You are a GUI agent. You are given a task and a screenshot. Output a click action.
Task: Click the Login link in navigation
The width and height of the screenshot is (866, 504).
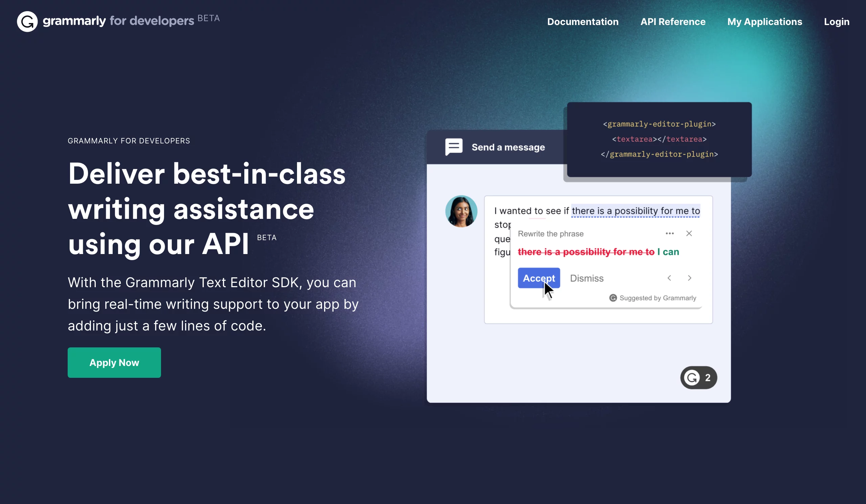(837, 22)
